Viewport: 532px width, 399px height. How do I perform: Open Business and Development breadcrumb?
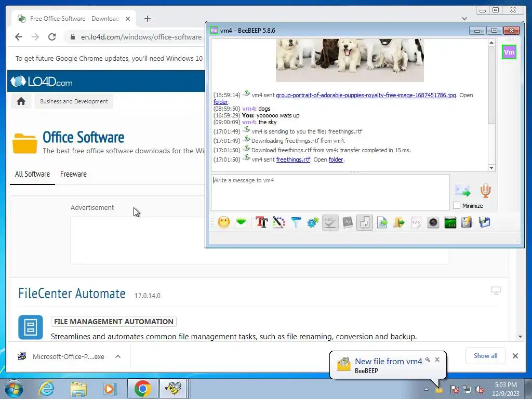[74, 101]
